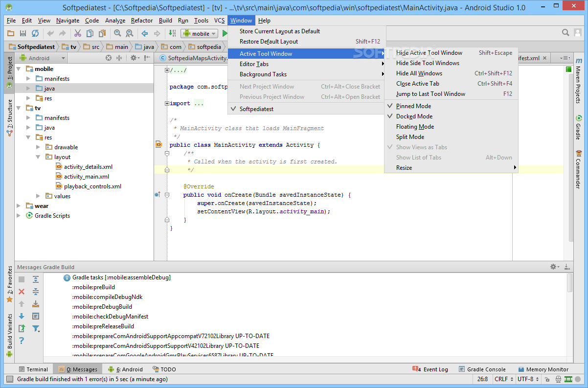
Task: Toggle Floating Mode menu item
Action: coord(415,127)
